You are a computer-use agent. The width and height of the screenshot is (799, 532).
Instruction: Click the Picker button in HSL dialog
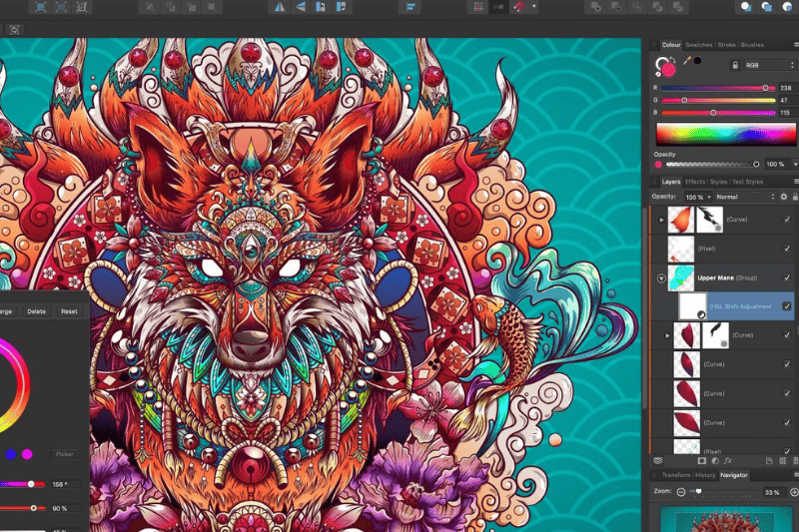[65, 454]
